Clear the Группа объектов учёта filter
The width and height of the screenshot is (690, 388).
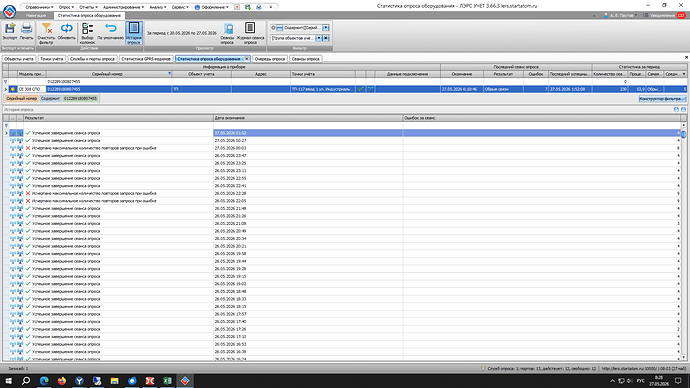(x=326, y=38)
